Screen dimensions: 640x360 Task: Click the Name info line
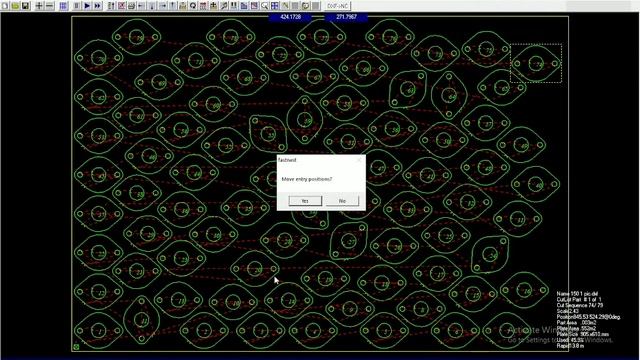pyautogui.click(x=577, y=294)
